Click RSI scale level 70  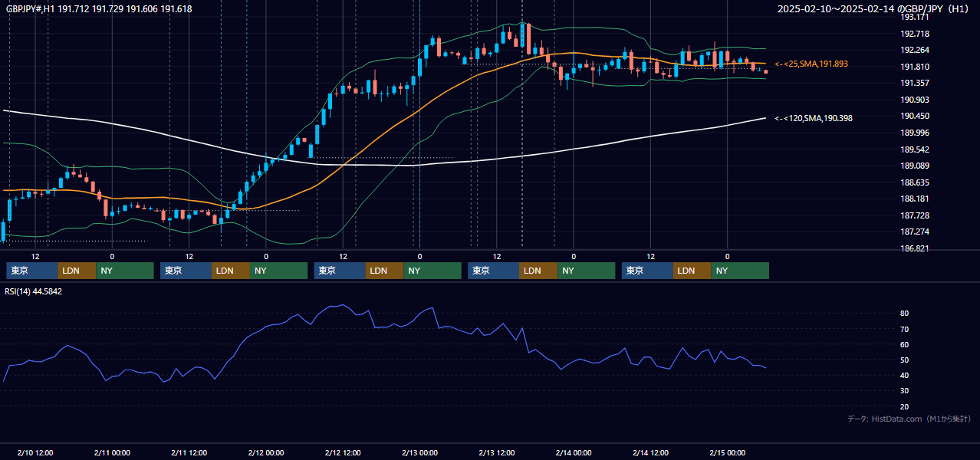coord(904,329)
